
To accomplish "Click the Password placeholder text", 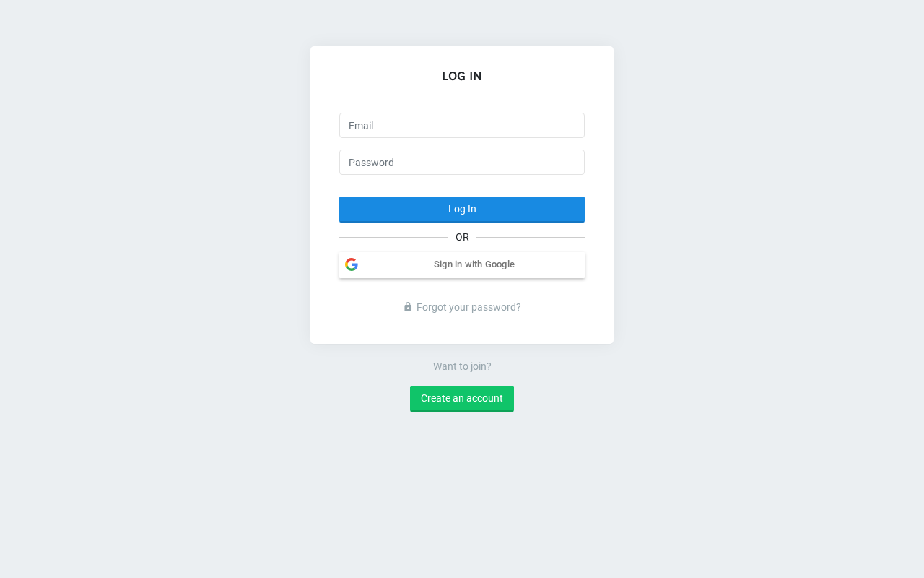I will pyautogui.click(x=371, y=163).
